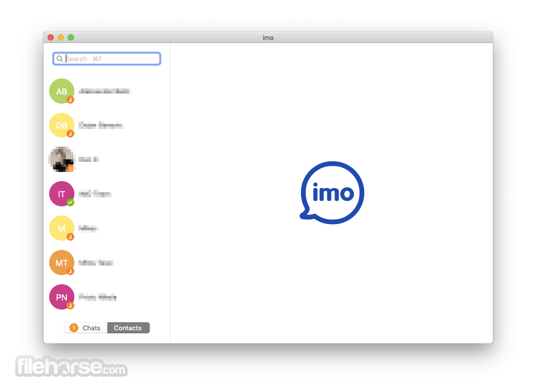Click the orange status badge on M avatar

click(x=70, y=237)
